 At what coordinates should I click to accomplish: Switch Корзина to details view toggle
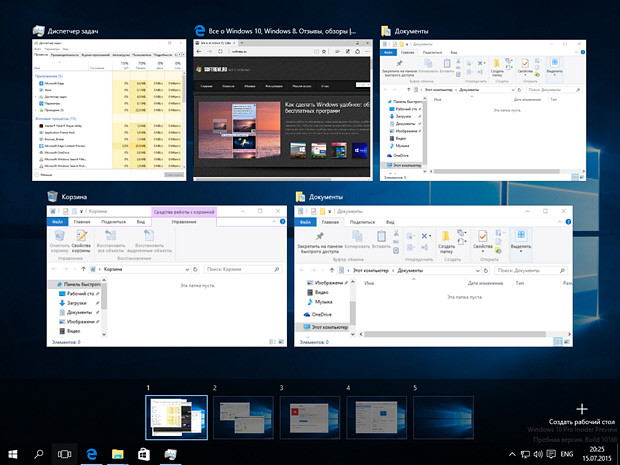pyautogui.click(x=272, y=342)
